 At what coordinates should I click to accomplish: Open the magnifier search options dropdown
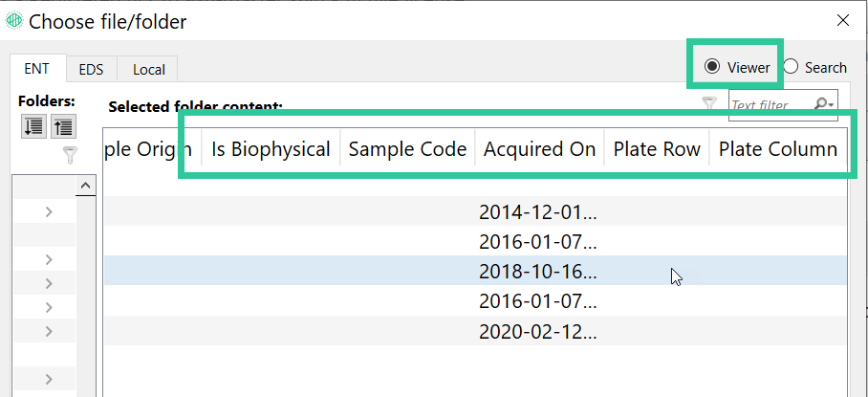click(823, 104)
